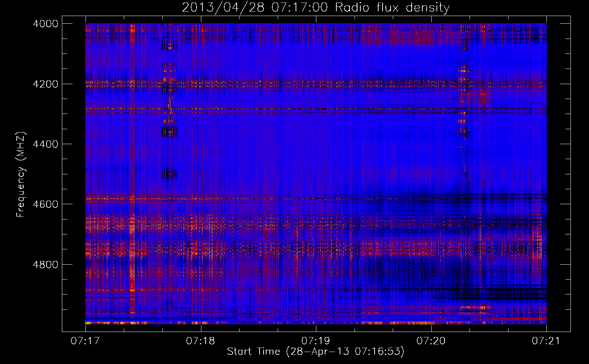Image resolution: width=589 pixels, height=364 pixels.
Task: Click the 4800 frequency tick label
Action: (46, 264)
